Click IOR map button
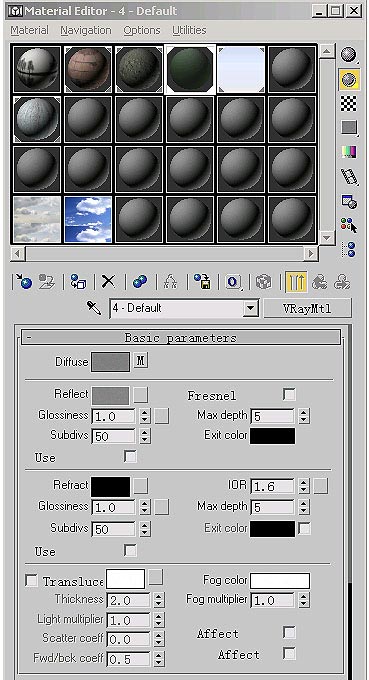369x680 pixels. click(320, 486)
